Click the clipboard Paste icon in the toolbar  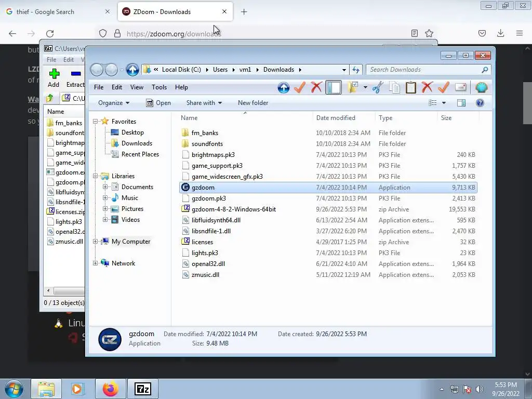click(410, 87)
